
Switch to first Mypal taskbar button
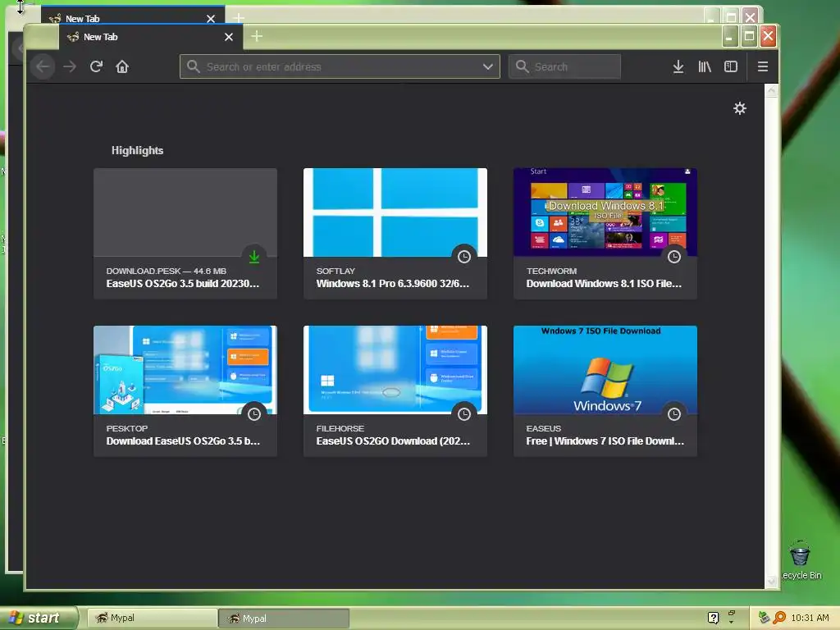151,619
